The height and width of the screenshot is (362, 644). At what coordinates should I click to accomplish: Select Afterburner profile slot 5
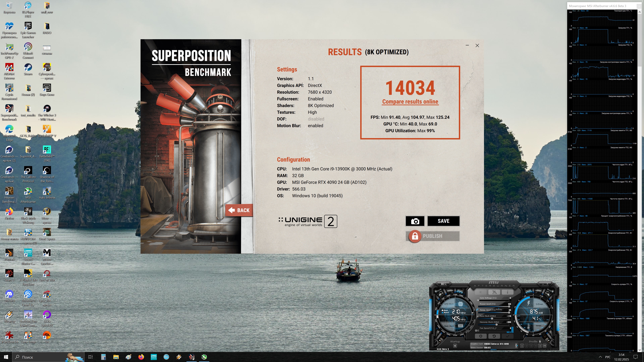click(x=540, y=346)
